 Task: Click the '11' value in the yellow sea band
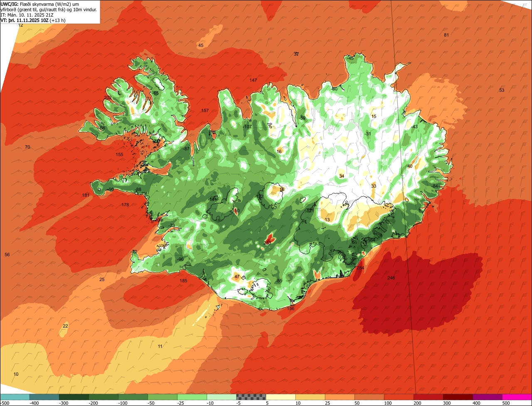tap(160, 346)
